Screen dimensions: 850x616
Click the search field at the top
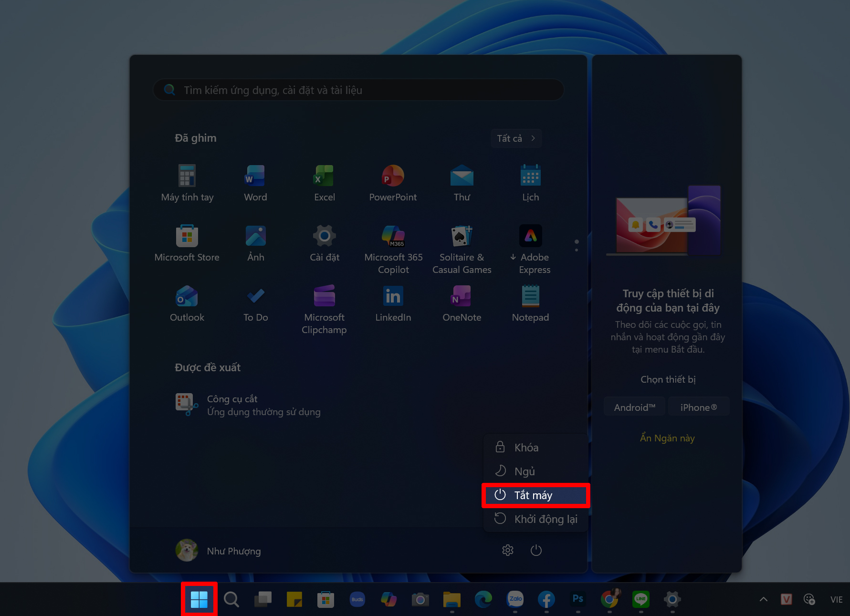[357, 90]
